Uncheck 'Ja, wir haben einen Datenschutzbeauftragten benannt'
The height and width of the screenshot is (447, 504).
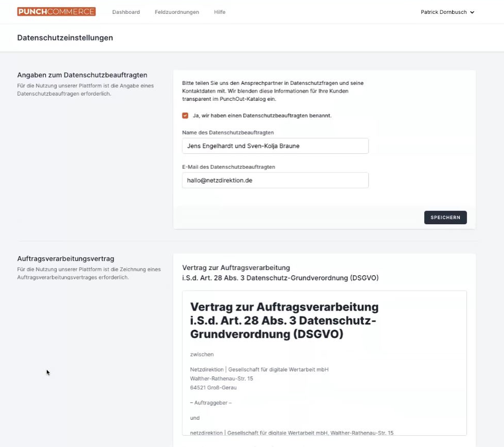point(185,115)
